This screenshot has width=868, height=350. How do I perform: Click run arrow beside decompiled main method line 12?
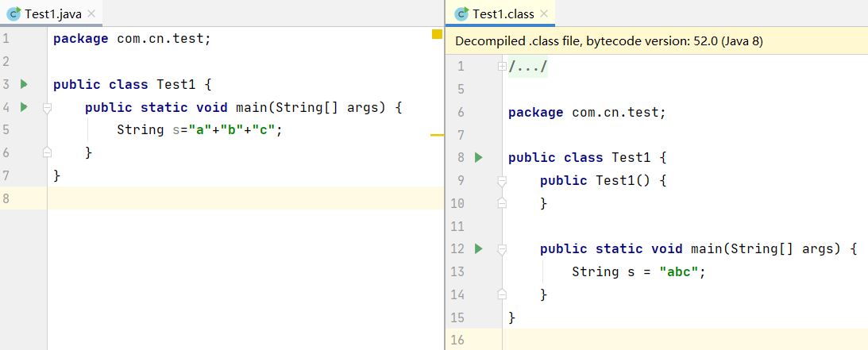pyautogui.click(x=479, y=249)
